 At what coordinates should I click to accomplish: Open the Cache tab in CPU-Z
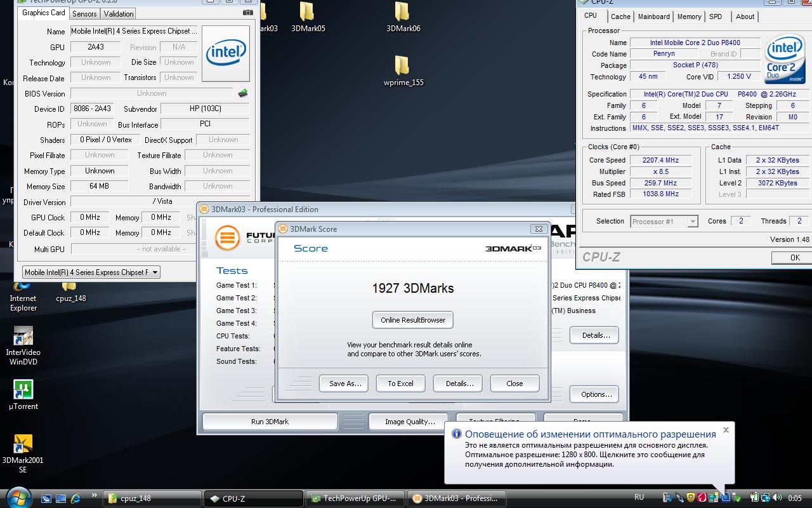[620, 17]
